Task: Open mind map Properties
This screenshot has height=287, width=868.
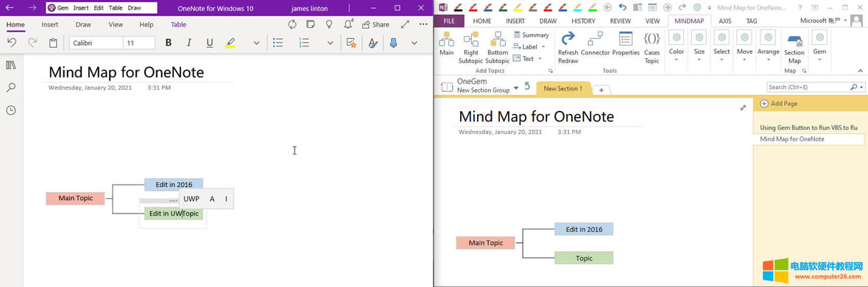Action: [626, 43]
